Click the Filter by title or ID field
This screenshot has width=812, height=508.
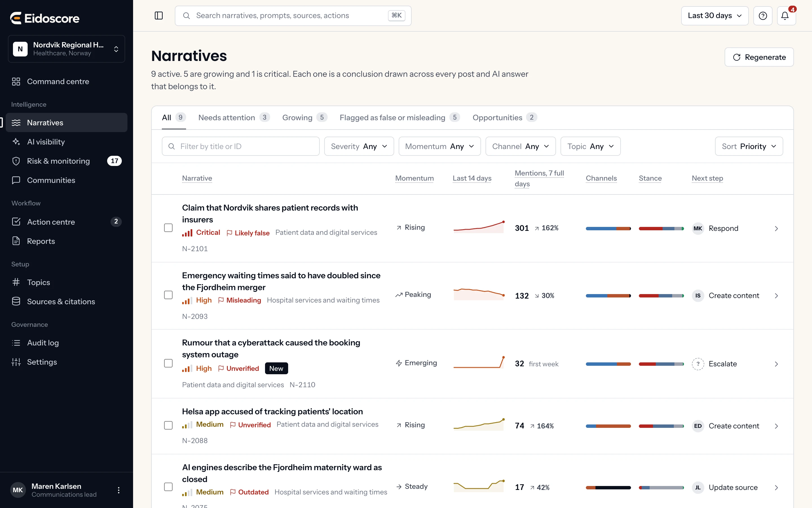240,146
